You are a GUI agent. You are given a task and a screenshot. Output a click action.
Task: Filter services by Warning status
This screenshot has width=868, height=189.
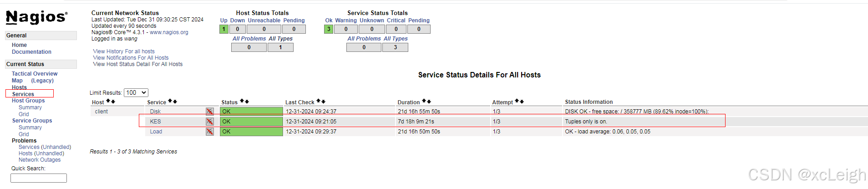click(346, 20)
